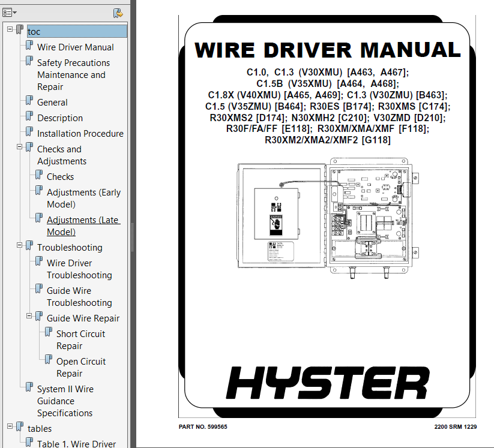
Task: Click the bookmark icon beside Description
Action: [29, 116]
